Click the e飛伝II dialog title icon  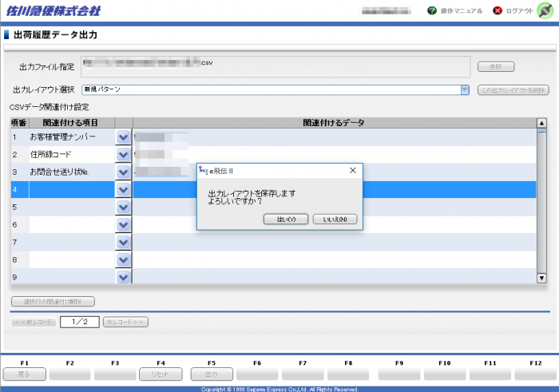(x=203, y=170)
